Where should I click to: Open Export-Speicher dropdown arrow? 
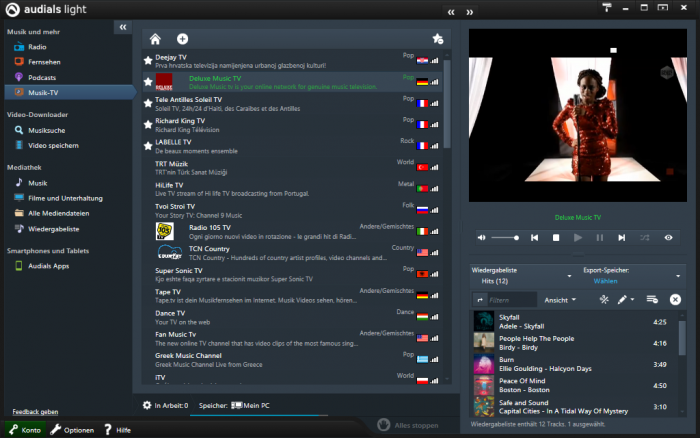(x=678, y=276)
